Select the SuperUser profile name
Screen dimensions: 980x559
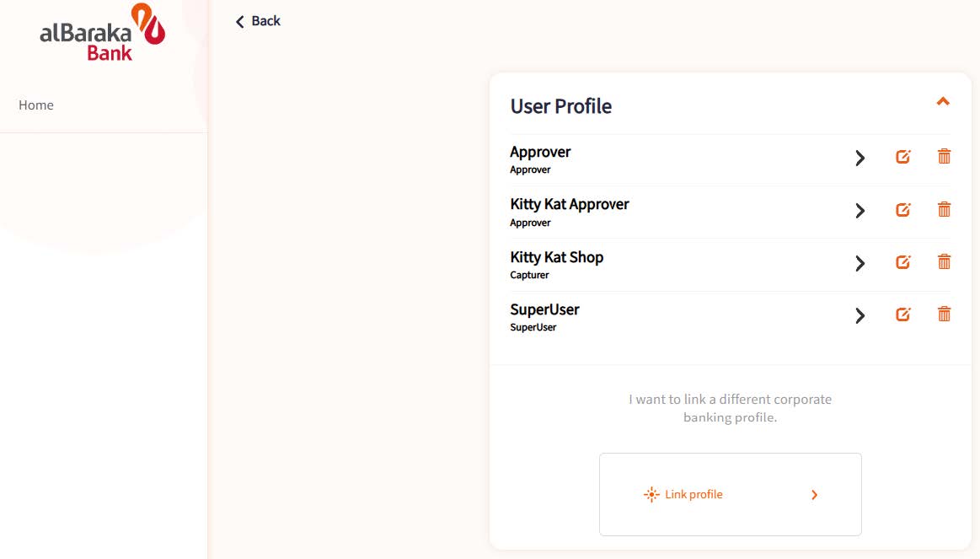tap(545, 309)
